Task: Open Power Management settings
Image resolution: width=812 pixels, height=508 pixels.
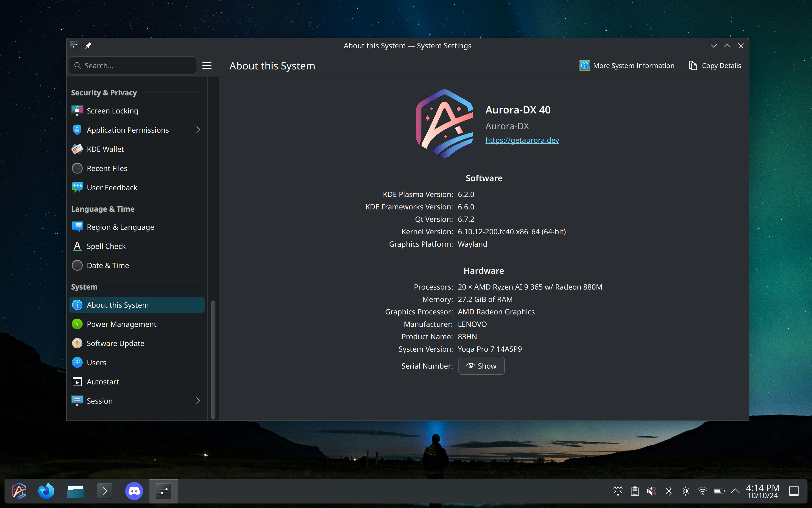Action: tap(136, 324)
